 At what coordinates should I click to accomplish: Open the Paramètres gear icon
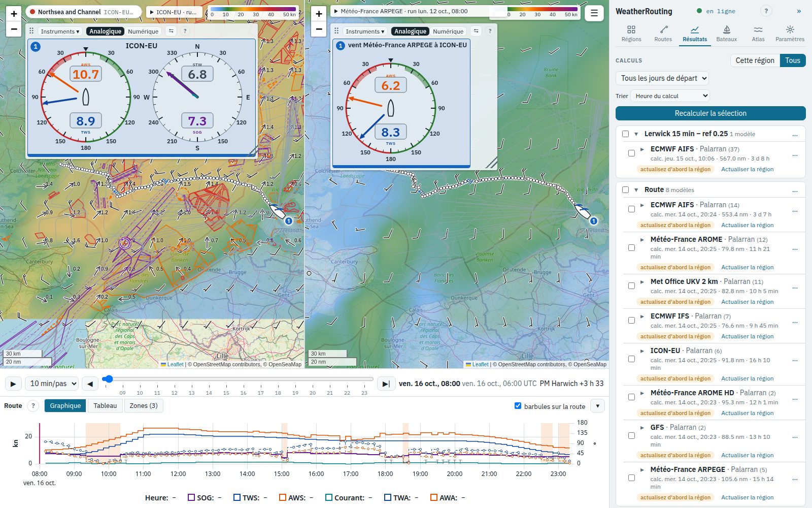790,34
